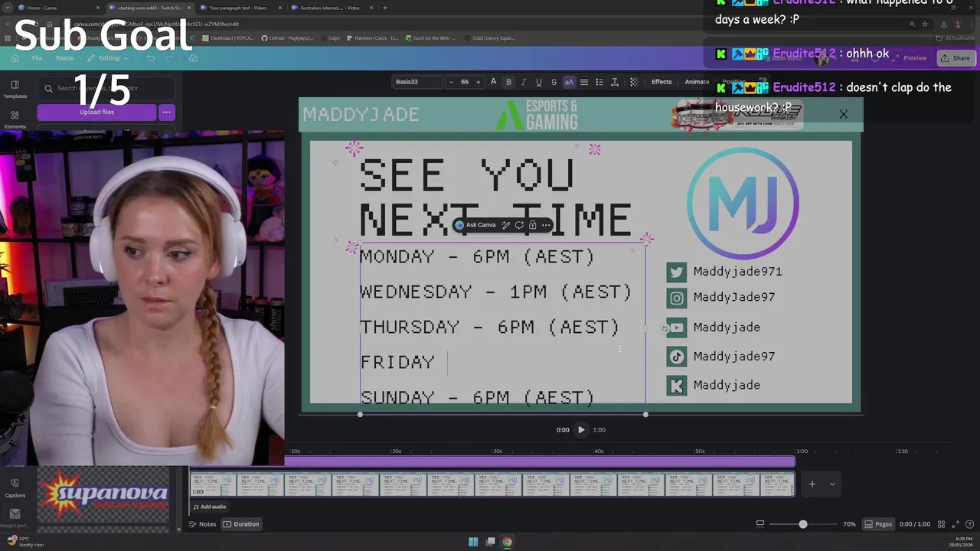Open text spacing options

[615, 82]
